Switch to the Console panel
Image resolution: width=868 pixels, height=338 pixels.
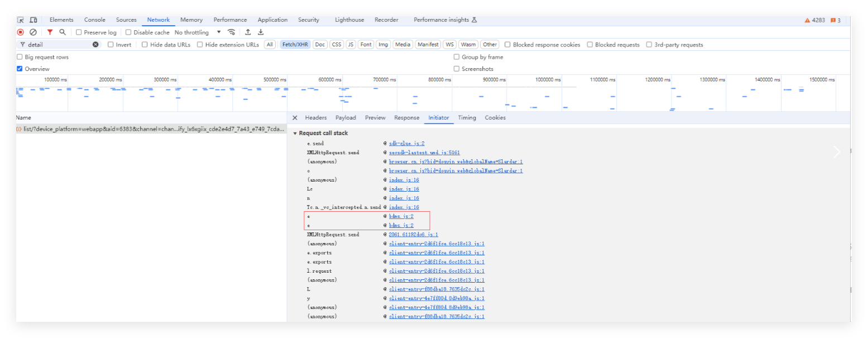(x=95, y=20)
